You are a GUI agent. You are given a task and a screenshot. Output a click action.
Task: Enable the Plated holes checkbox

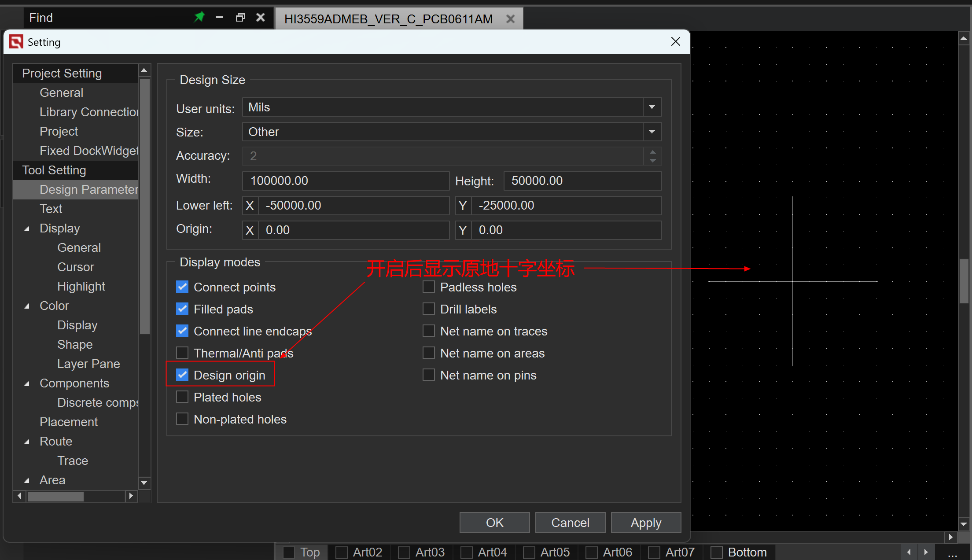(x=182, y=397)
